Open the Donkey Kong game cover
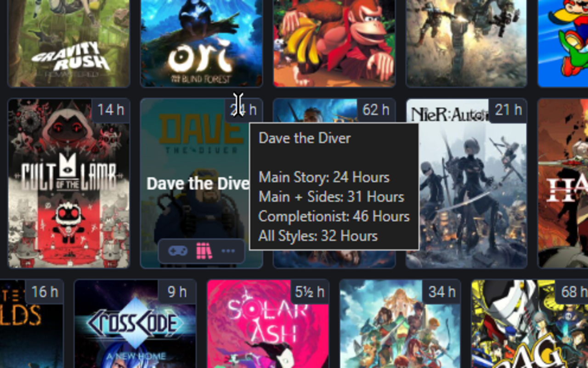Image resolution: width=588 pixels, height=368 pixels. point(334,43)
